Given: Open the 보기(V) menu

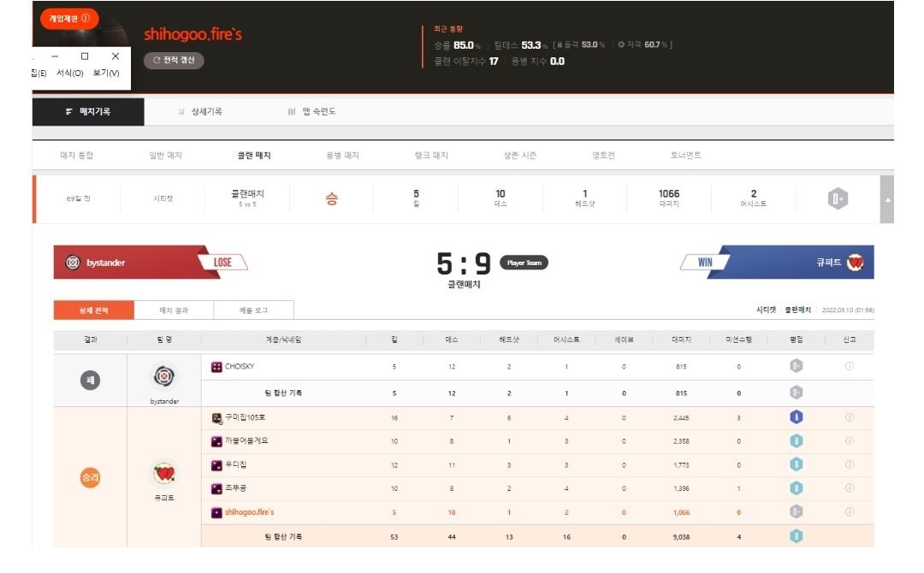Looking at the screenshot, I should (x=106, y=74).
